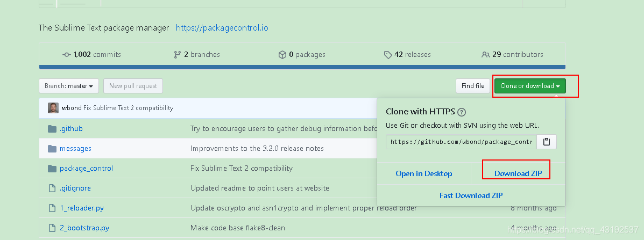This screenshot has height=240, width=644.
Task: Open the latest commit message link
Action: point(128,108)
